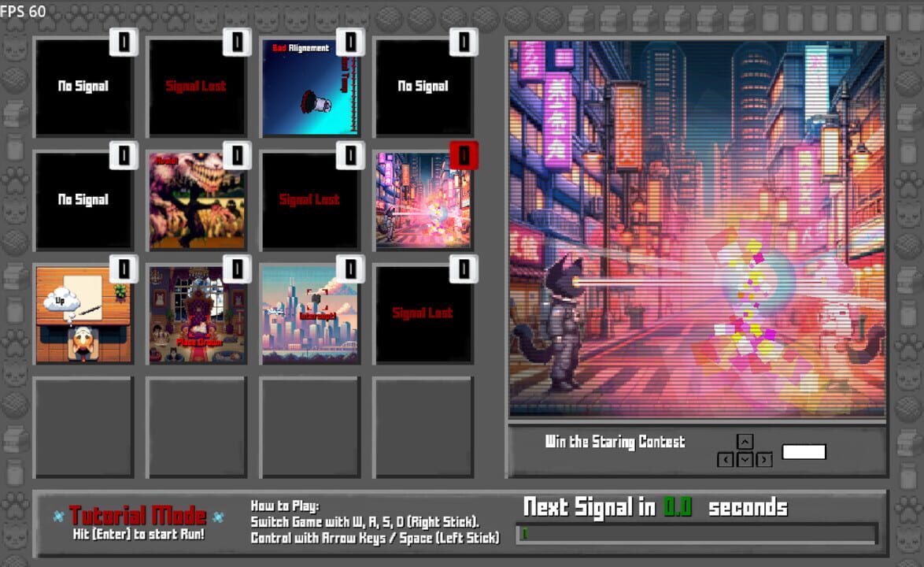Select the Intercept city skyline minigame
The height and width of the screenshot is (567, 924).
point(310,314)
